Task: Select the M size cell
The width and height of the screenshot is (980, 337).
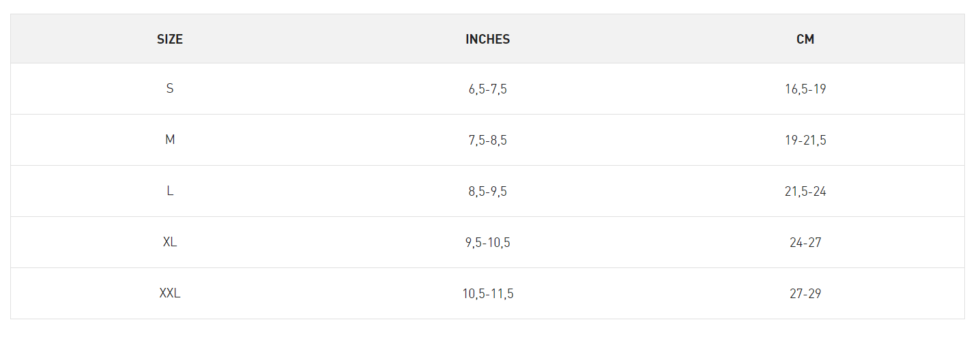Action: [x=170, y=140]
